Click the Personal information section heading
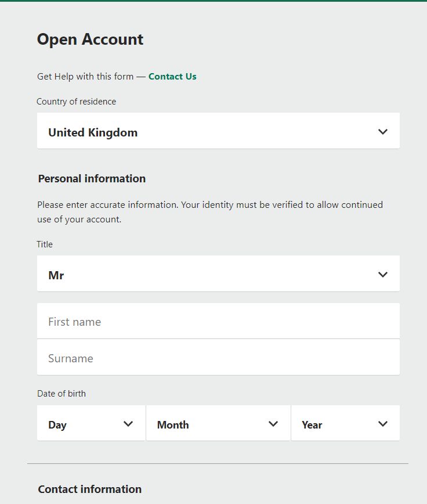 tap(92, 179)
